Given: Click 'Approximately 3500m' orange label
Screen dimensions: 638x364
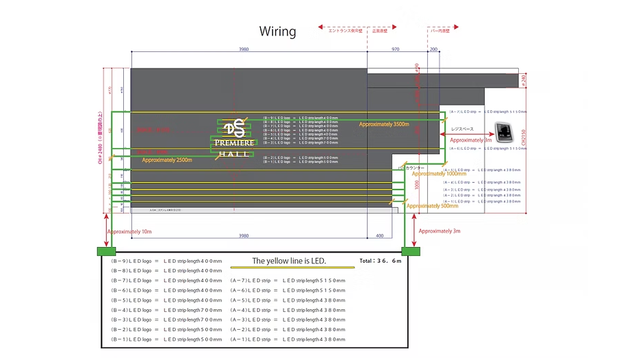Looking at the screenshot, I should [x=384, y=125].
